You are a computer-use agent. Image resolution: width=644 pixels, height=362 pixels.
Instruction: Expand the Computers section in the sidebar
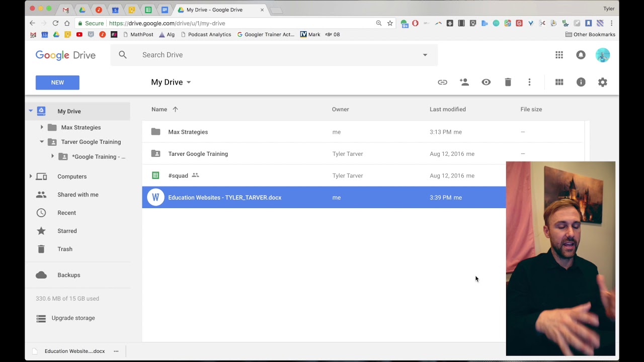click(x=31, y=176)
